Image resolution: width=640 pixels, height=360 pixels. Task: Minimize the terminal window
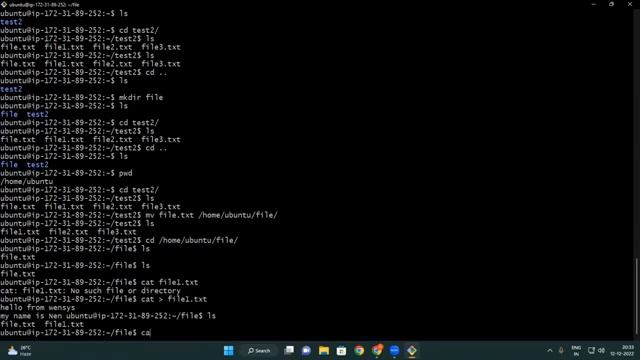594,4
